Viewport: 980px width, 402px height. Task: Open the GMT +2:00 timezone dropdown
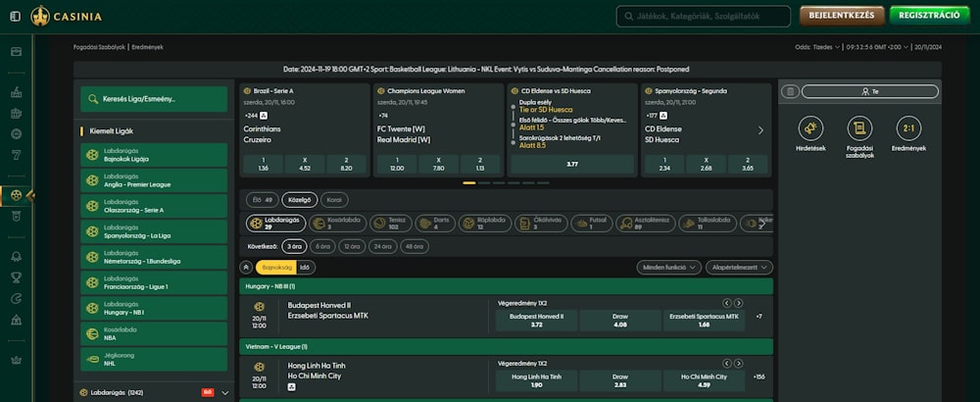pos(876,47)
